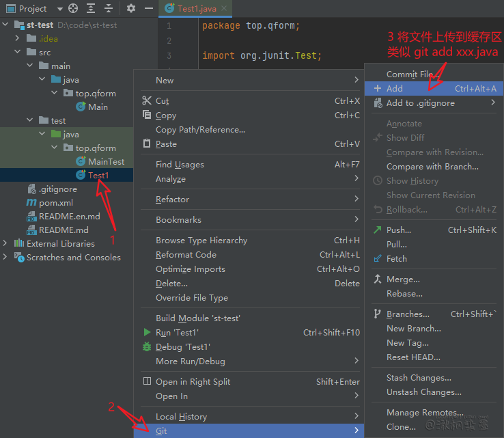Hide the Project tool window
The width and height of the screenshot is (504, 438).
pyautogui.click(x=148, y=9)
